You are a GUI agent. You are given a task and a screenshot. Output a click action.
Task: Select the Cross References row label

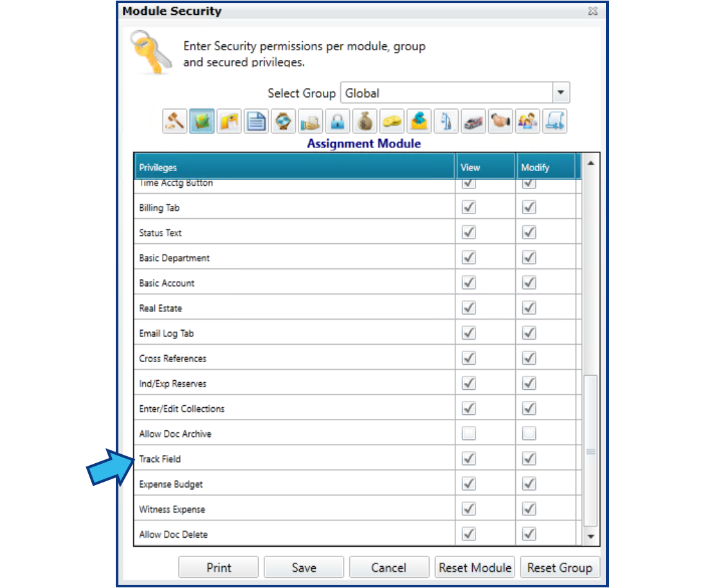point(173,359)
